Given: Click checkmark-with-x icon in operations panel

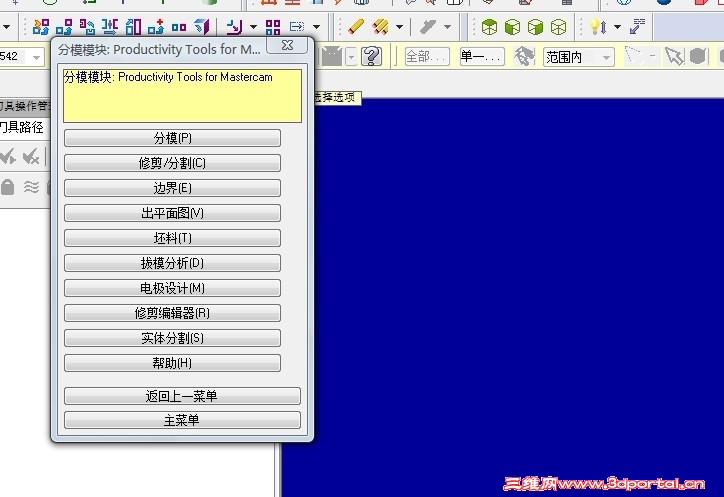Looking at the screenshot, I should (31, 157).
